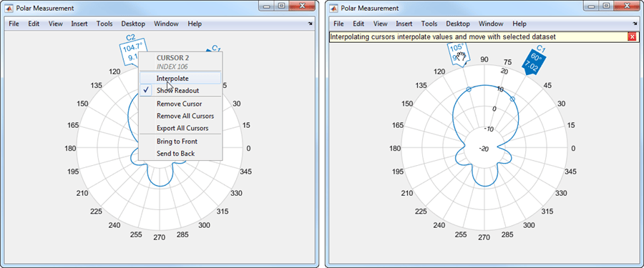Viewport: 644px width, 268px height.
Task: Open Tools menu in right window
Action: (429, 24)
